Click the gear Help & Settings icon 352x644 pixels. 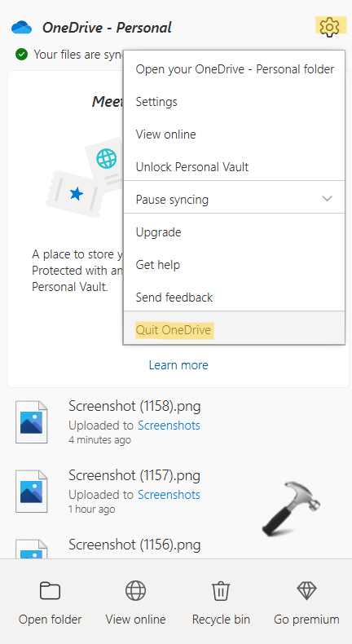coord(329,27)
